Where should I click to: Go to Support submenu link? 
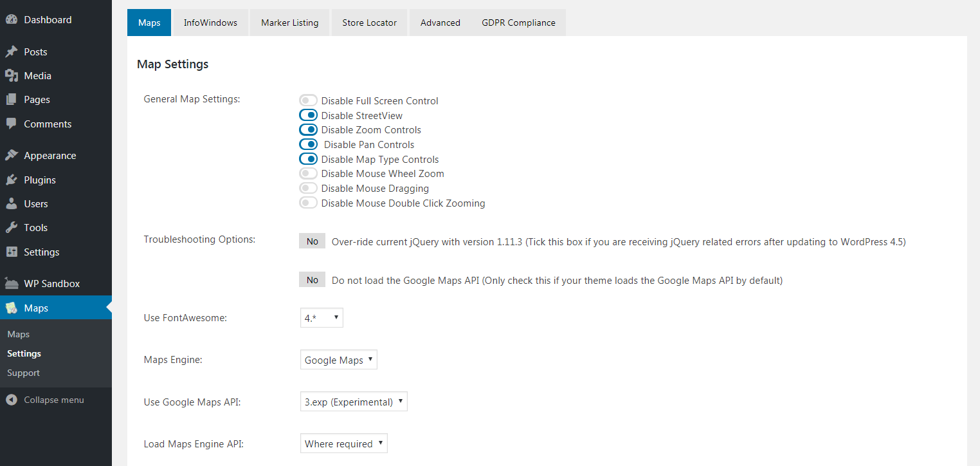pyautogui.click(x=23, y=373)
